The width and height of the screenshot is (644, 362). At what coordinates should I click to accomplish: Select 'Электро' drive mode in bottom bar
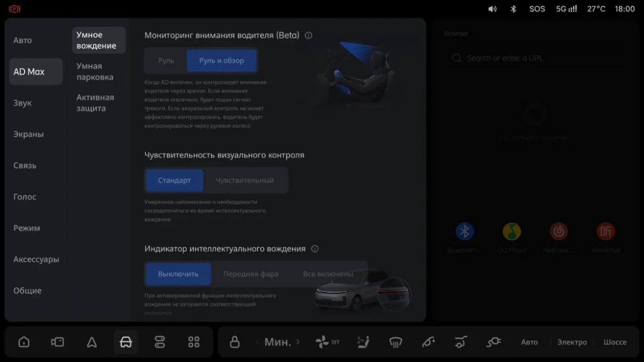click(572, 342)
